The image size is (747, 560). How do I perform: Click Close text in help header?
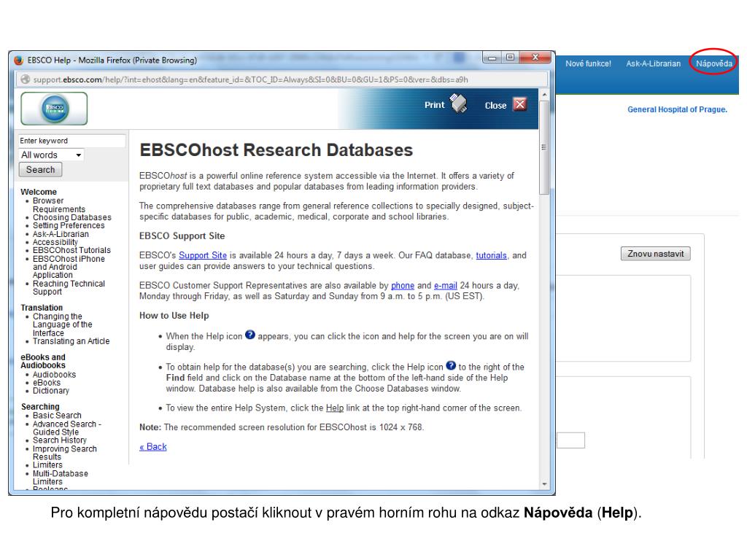[x=495, y=106]
